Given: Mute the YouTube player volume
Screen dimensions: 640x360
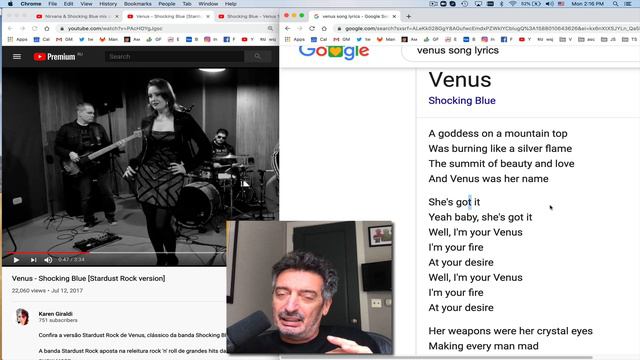Looking at the screenshot, I should pyautogui.click(x=48, y=260).
